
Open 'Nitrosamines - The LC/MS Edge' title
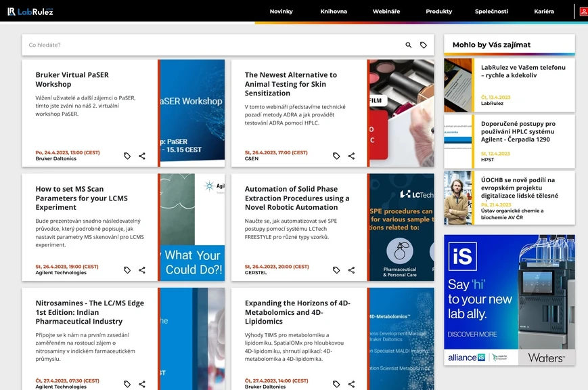[89, 312]
